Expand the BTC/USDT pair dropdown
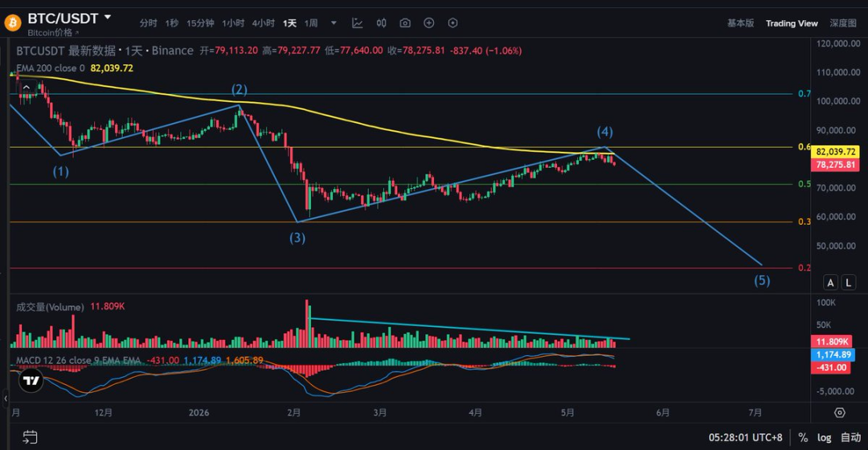868x450 pixels. click(x=108, y=18)
